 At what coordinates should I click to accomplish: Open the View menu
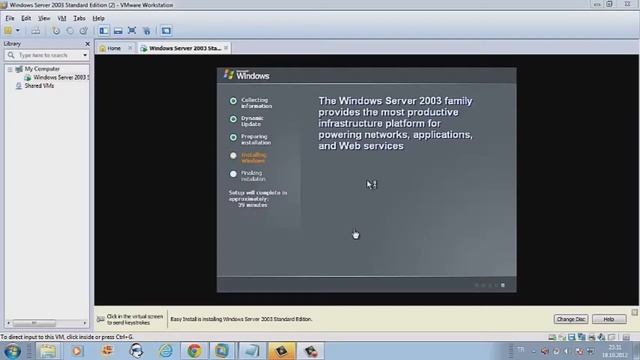point(44,18)
